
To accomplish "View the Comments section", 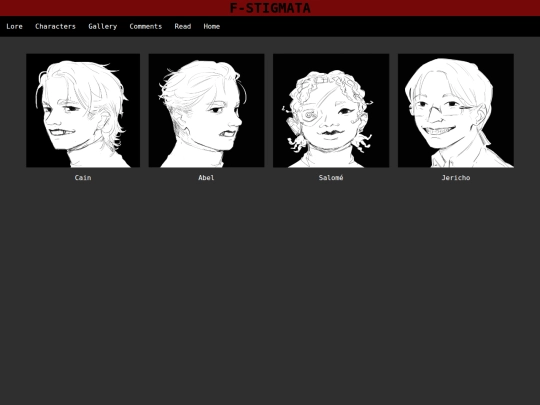I will [146, 27].
